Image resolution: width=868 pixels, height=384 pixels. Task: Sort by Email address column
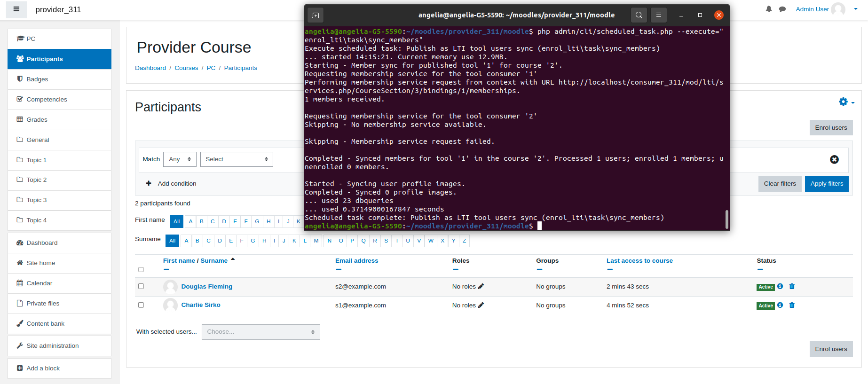356,260
